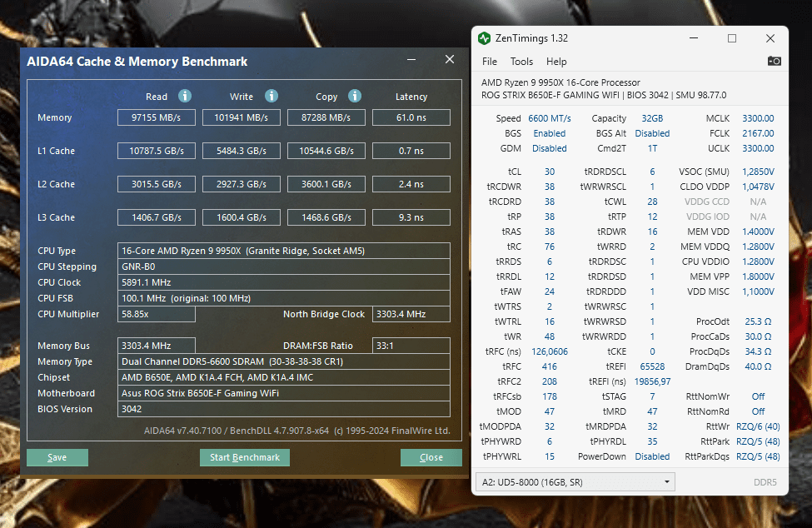Click the PowerDown value Disabled

click(652, 457)
